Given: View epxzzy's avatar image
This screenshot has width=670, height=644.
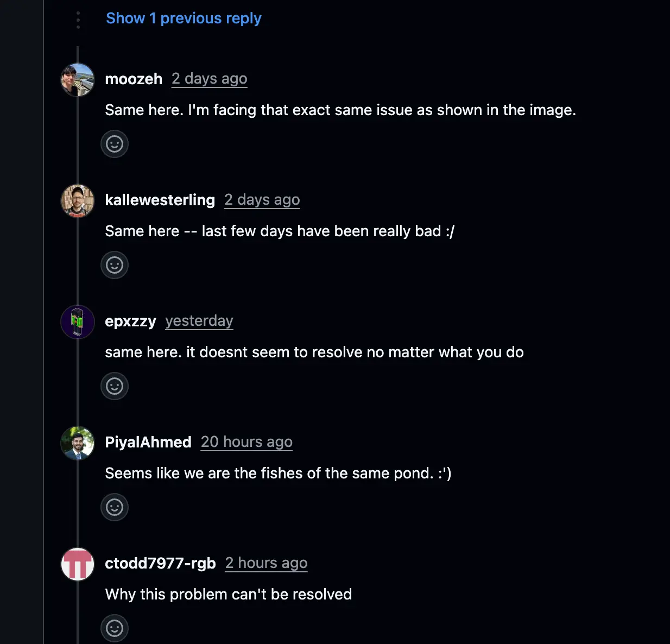Looking at the screenshot, I should tap(78, 322).
